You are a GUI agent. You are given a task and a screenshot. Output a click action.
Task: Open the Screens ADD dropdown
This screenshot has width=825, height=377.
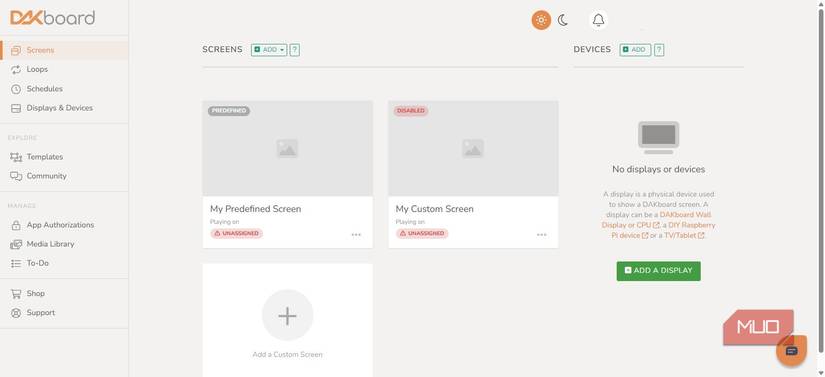tap(269, 49)
